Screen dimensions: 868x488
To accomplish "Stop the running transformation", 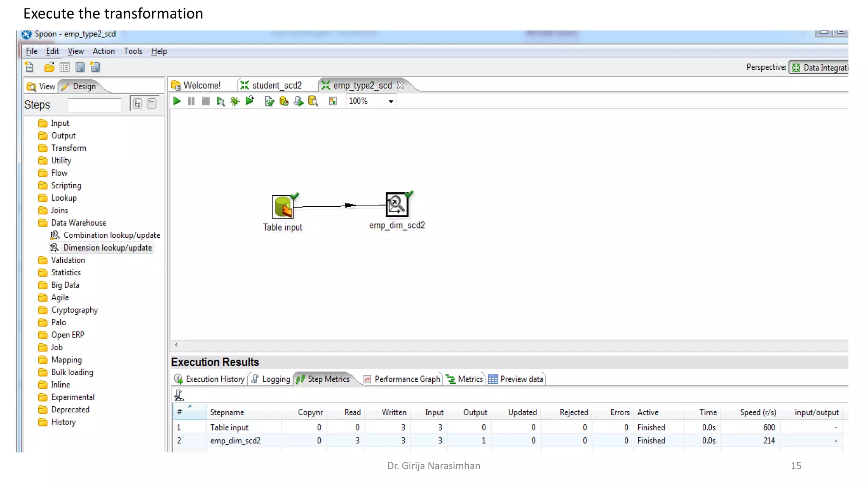I will pyautogui.click(x=206, y=101).
